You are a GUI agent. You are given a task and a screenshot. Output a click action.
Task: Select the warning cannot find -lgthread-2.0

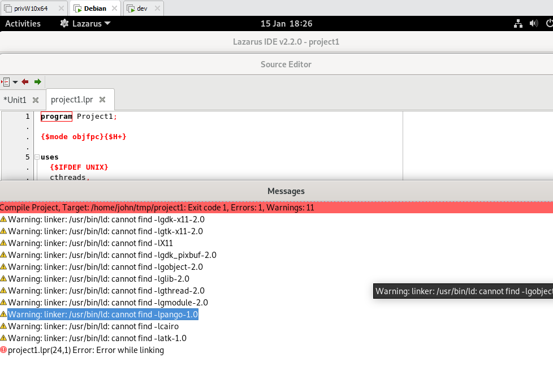pos(106,291)
